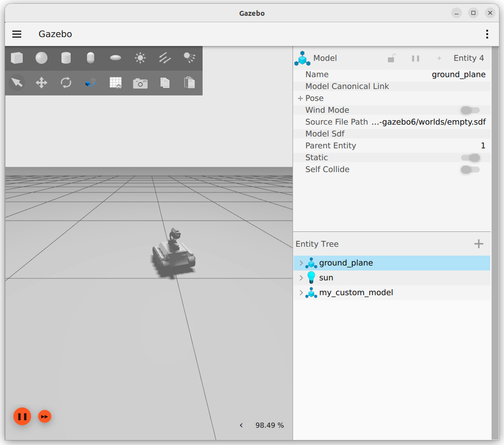
Task: Add a directional light
Action: coord(165,58)
